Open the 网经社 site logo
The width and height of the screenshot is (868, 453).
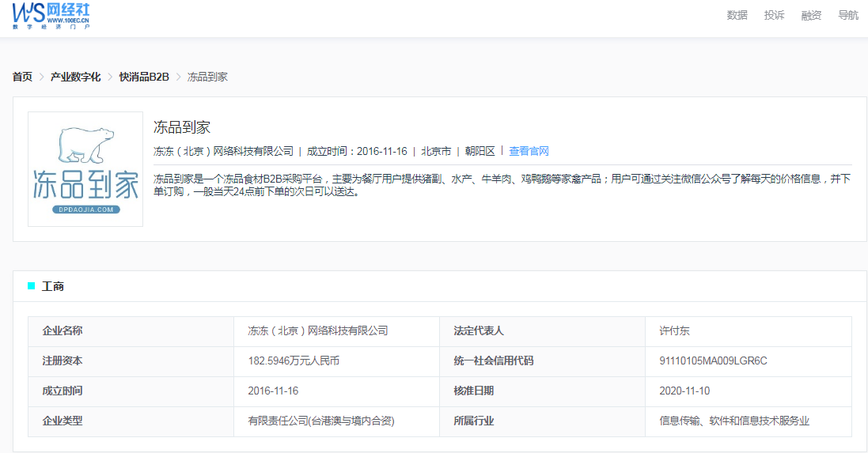coord(51,16)
